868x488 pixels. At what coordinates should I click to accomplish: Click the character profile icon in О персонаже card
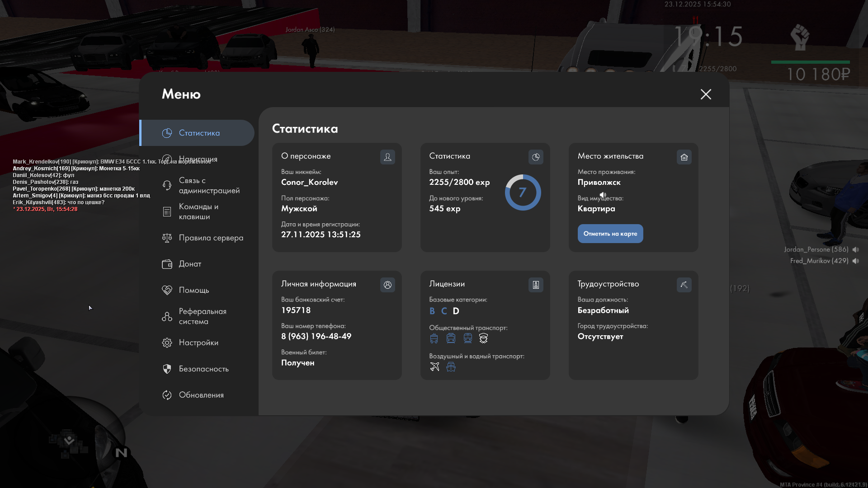pyautogui.click(x=387, y=157)
